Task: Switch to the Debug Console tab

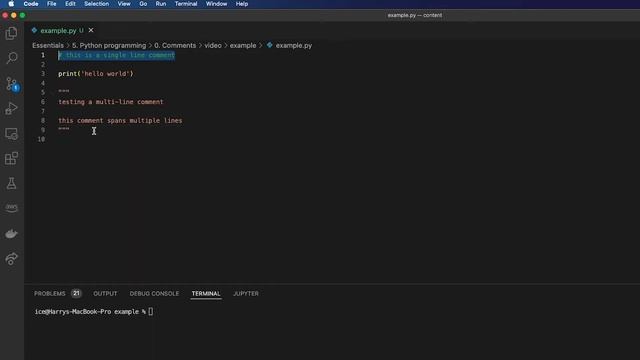Action: tap(154, 293)
